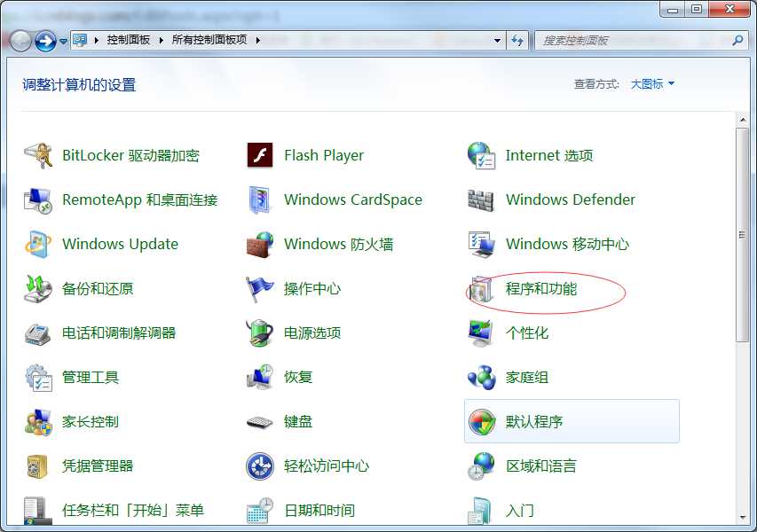This screenshot has width=757, height=532.
Task: Click the vertical scrollbar thumb
Action: pos(743,235)
